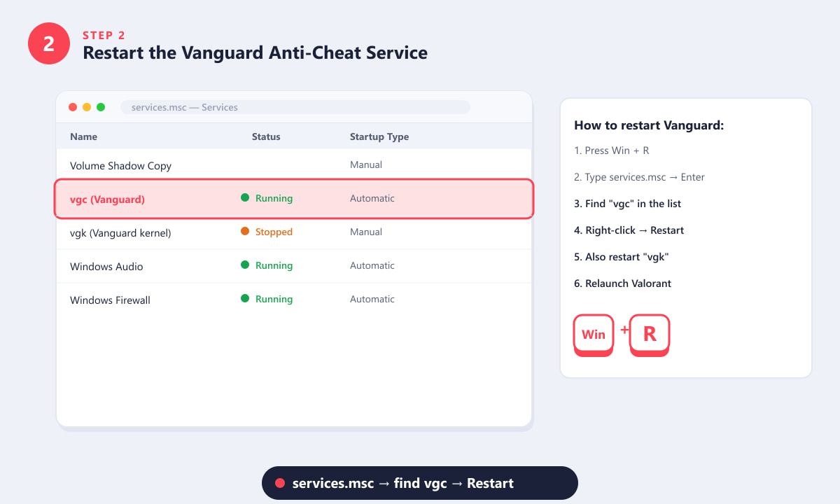Click the R key icon
840x504 pixels.
(x=650, y=335)
